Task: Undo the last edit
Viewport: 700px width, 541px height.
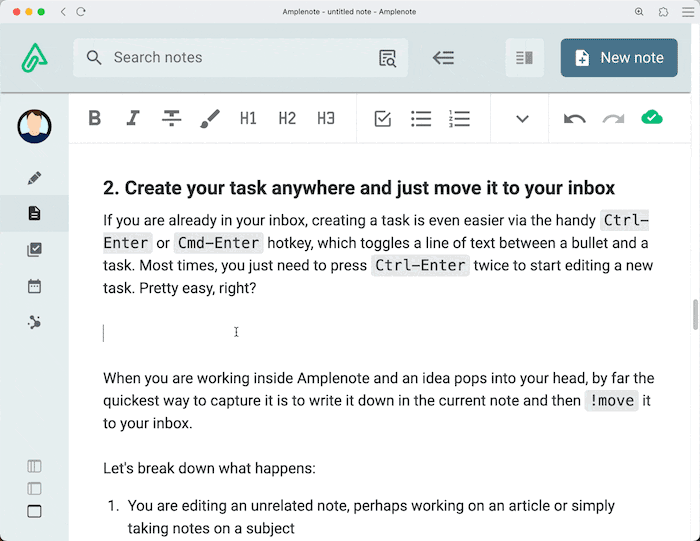Action: coord(575,119)
